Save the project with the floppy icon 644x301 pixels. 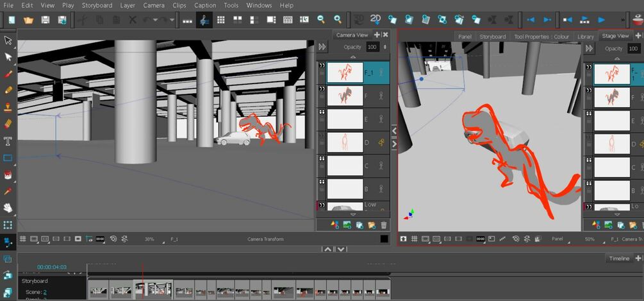point(45,20)
